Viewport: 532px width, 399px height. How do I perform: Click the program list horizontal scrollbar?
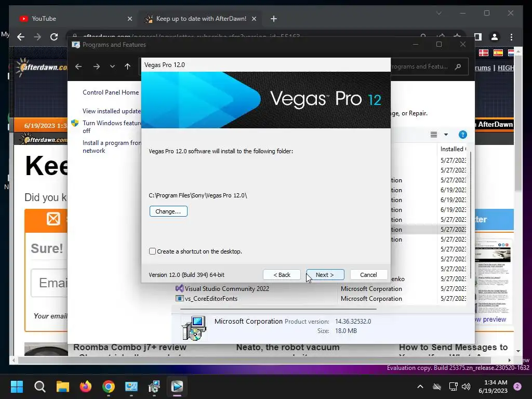click(278, 309)
